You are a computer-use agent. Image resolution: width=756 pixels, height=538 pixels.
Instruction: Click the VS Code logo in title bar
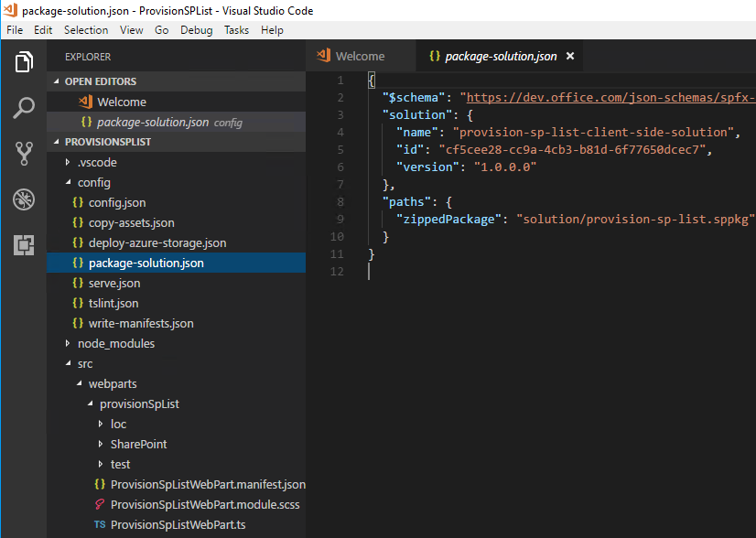[x=10, y=10]
